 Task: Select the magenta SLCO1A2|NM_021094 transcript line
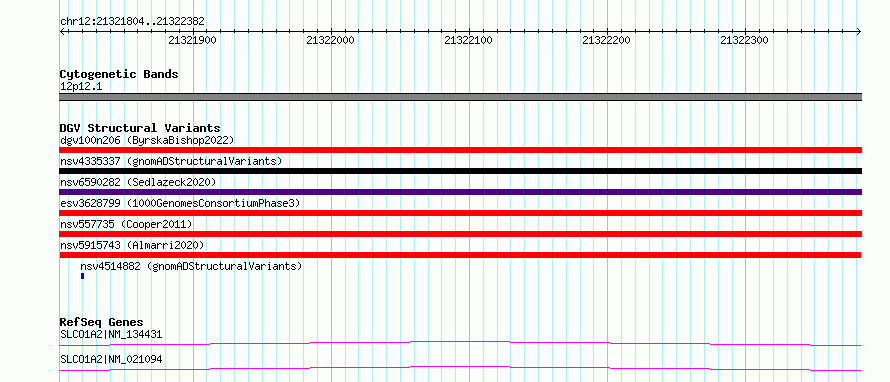[461, 369]
